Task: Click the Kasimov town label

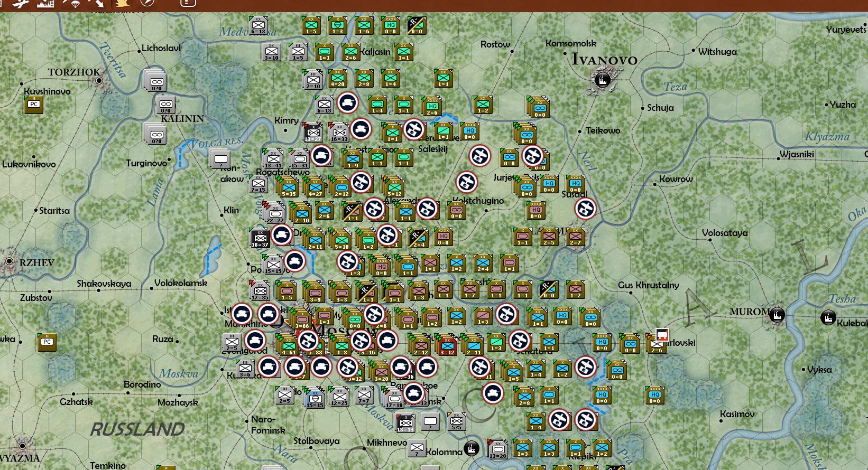Action: coord(737,414)
